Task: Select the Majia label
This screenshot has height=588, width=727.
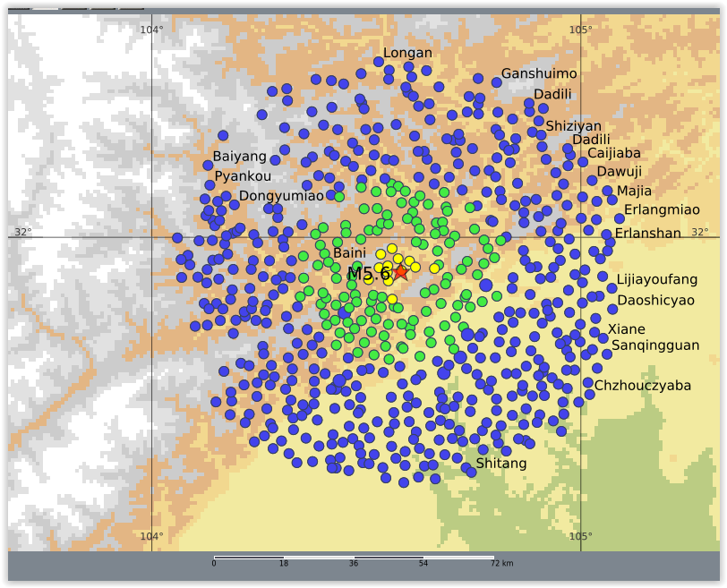Action: [634, 191]
